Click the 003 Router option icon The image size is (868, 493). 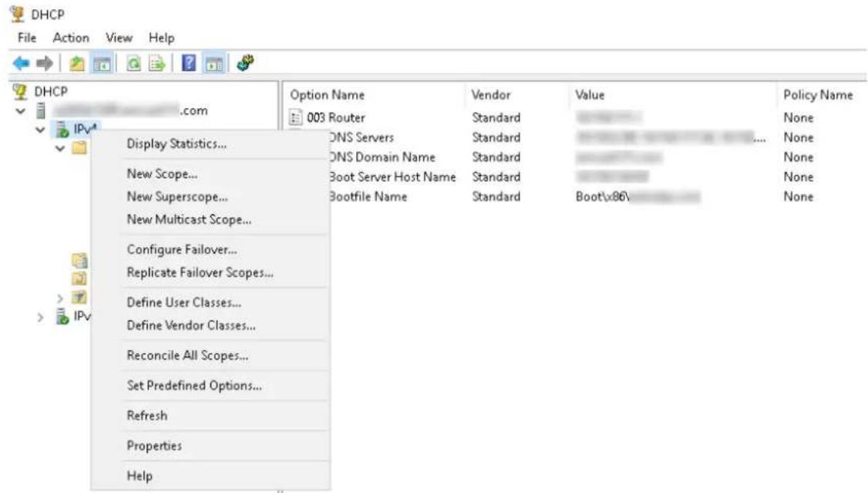tap(295, 117)
